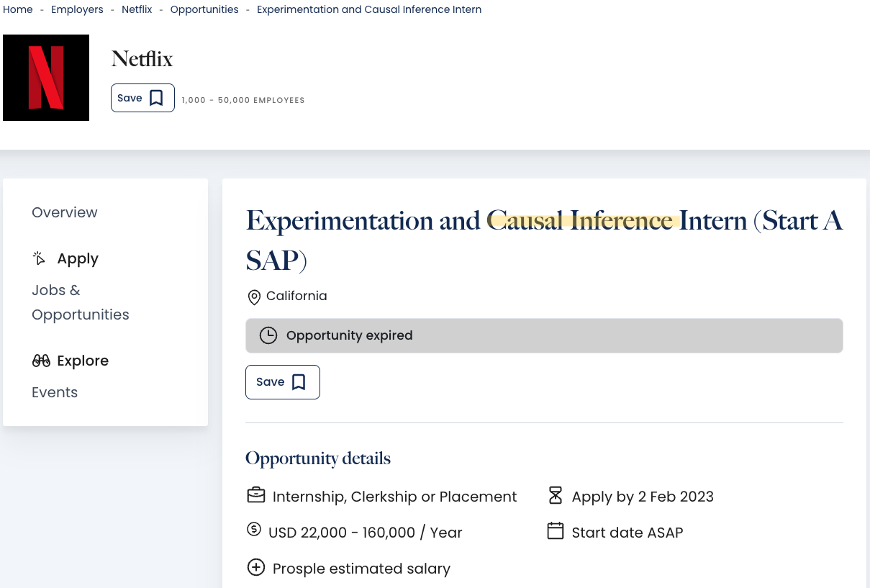This screenshot has height=588, width=870.
Task: Open Employers breadcrumb link
Action: 77,9
